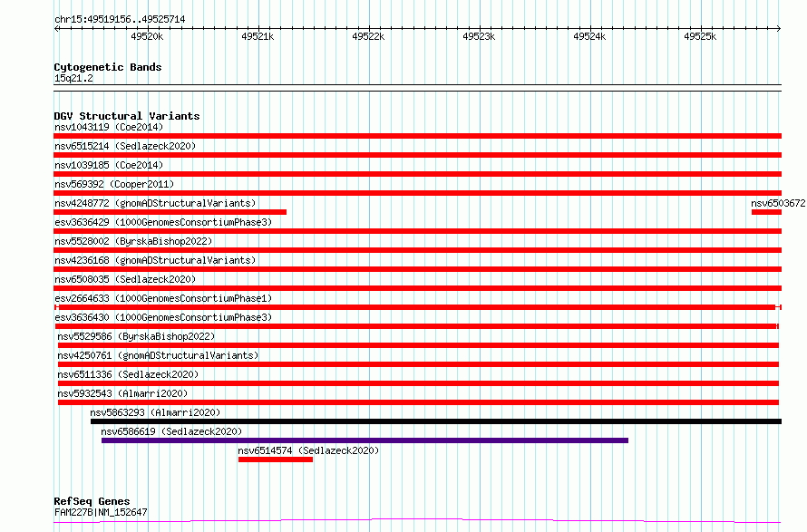Click the 49521k ruler tick label

258,36
